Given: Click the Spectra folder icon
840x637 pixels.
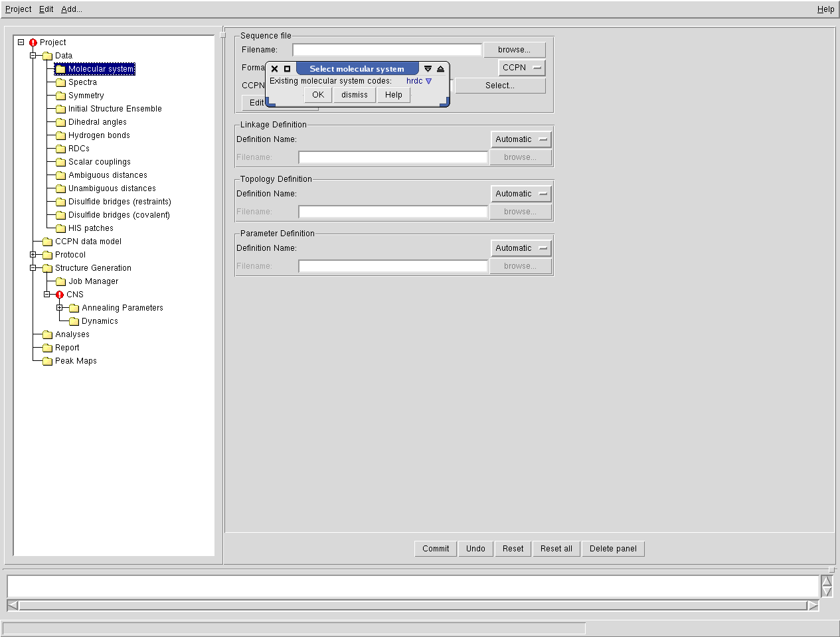Looking at the screenshot, I should pos(60,82).
